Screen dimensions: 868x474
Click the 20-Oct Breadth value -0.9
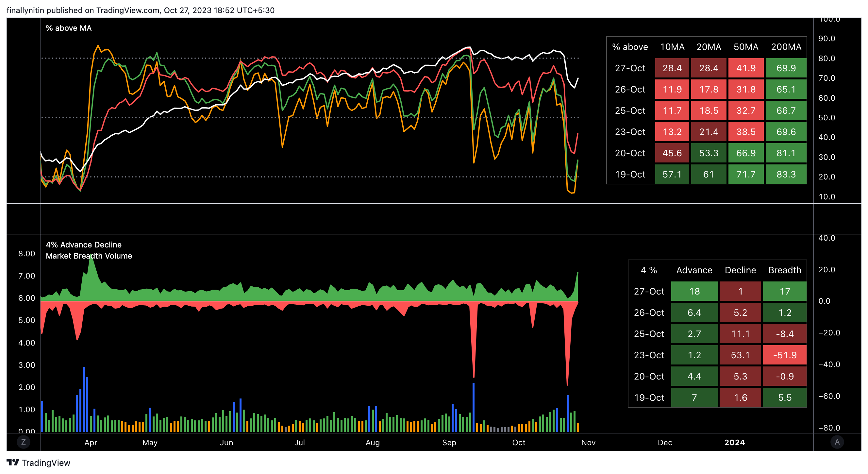[785, 376]
